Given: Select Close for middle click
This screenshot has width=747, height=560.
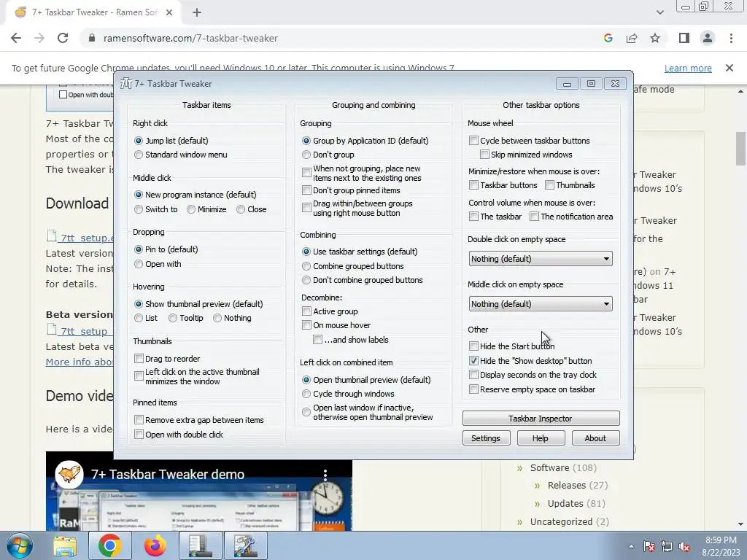Looking at the screenshot, I should tap(241, 209).
